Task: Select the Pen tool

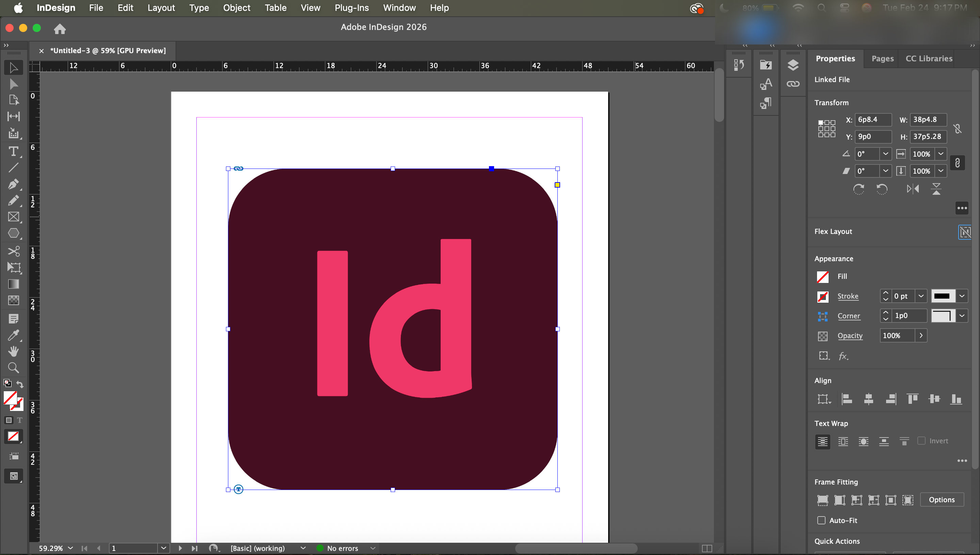Action: coord(13,184)
